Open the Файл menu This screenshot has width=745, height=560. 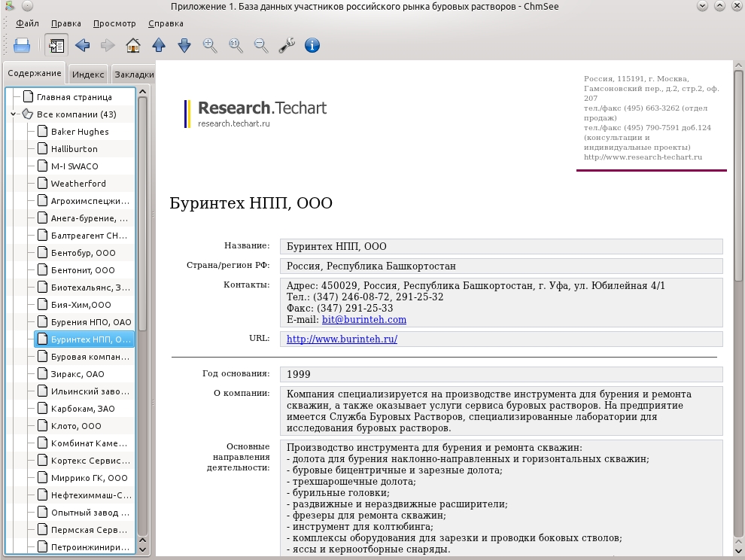tap(27, 23)
